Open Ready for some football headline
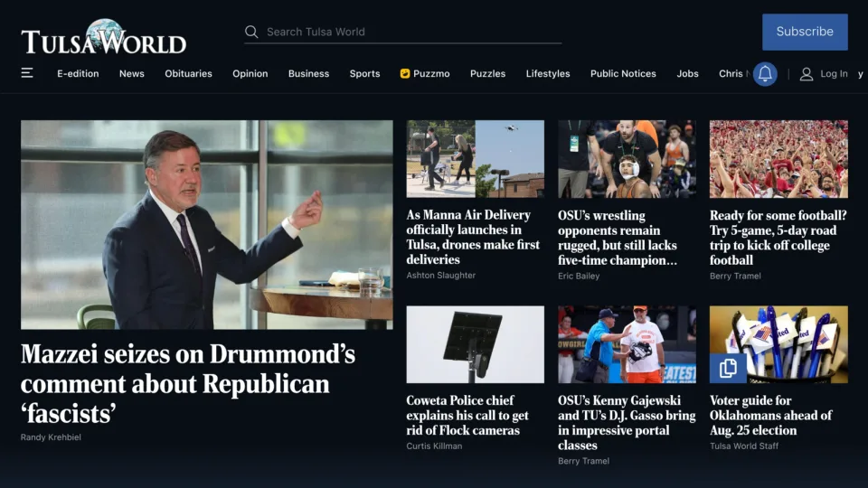 coord(778,238)
